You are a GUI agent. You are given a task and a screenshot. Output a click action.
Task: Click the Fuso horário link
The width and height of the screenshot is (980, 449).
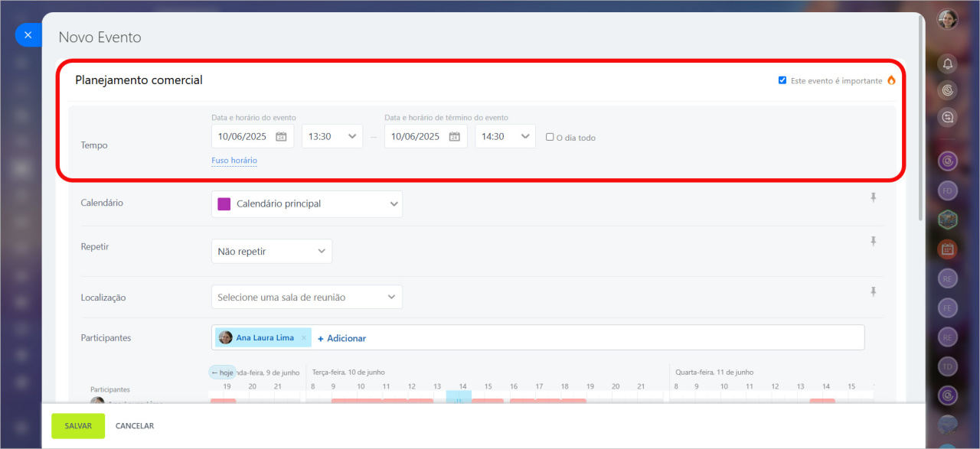[x=234, y=161]
